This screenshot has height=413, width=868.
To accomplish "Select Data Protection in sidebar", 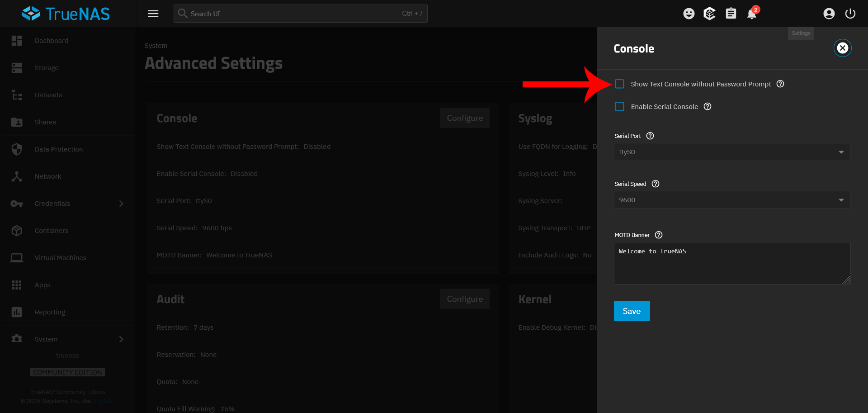I will click(59, 149).
